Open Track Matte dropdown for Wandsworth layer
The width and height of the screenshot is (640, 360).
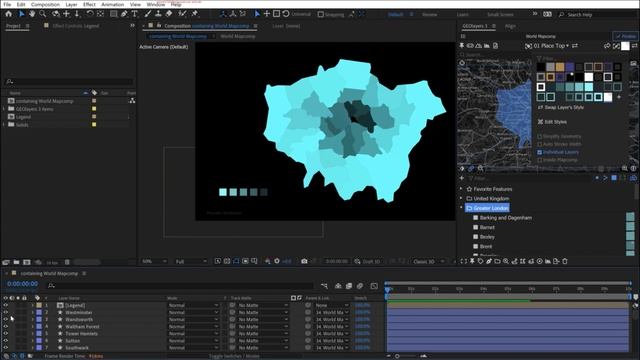tap(263, 320)
